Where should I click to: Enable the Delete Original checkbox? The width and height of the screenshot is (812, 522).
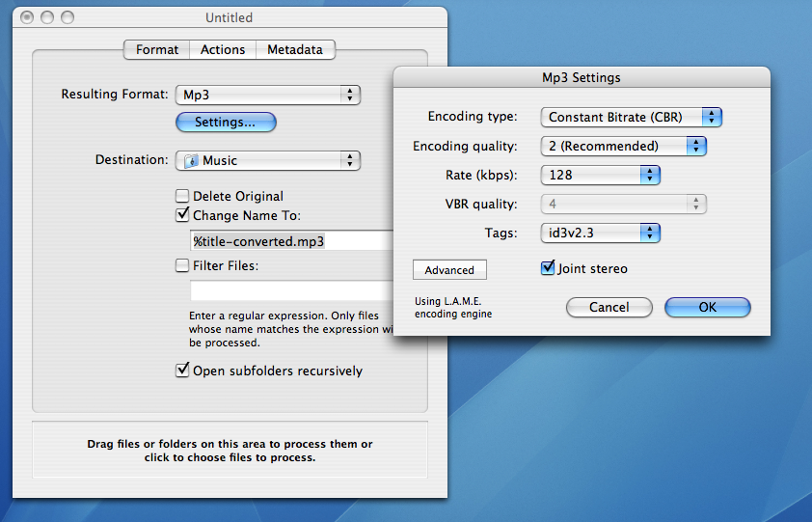182,196
